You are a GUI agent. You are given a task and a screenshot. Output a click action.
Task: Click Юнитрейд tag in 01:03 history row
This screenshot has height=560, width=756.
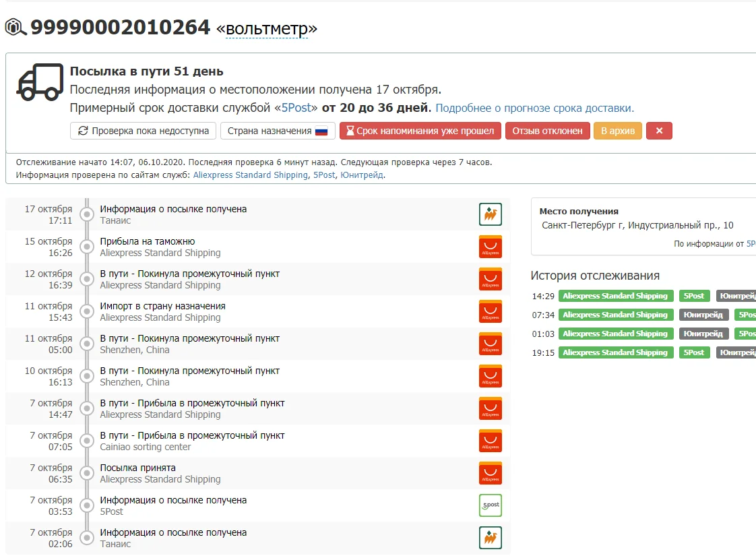(703, 334)
